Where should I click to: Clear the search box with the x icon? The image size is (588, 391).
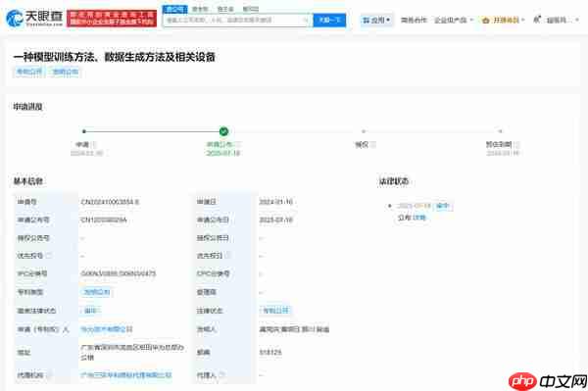pyautogui.click(x=307, y=20)
